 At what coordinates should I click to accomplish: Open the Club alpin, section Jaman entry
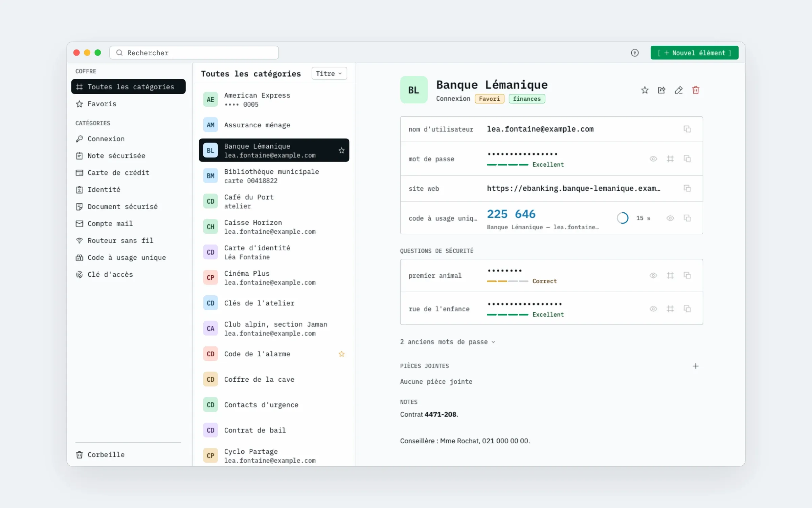click(274, 329)
